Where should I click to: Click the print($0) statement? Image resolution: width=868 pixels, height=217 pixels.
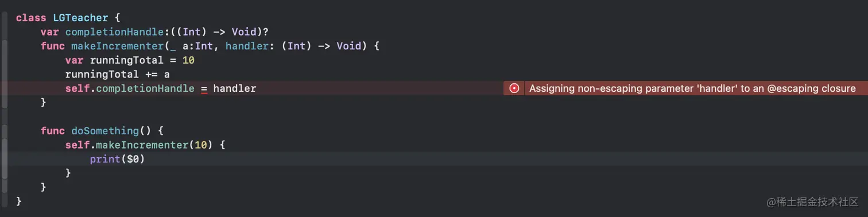tap(118, 159)
